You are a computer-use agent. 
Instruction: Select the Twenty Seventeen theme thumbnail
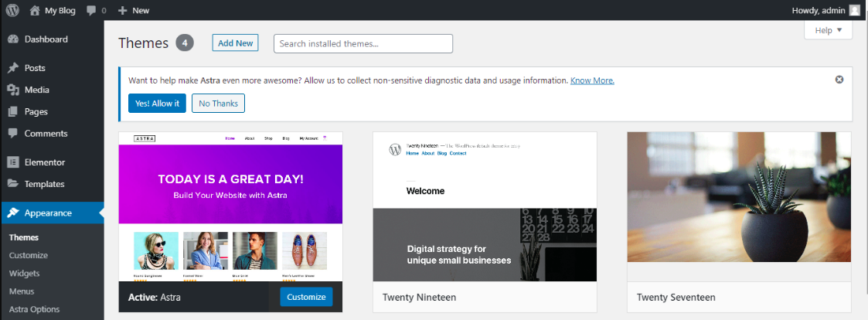[x=739, y=197]
